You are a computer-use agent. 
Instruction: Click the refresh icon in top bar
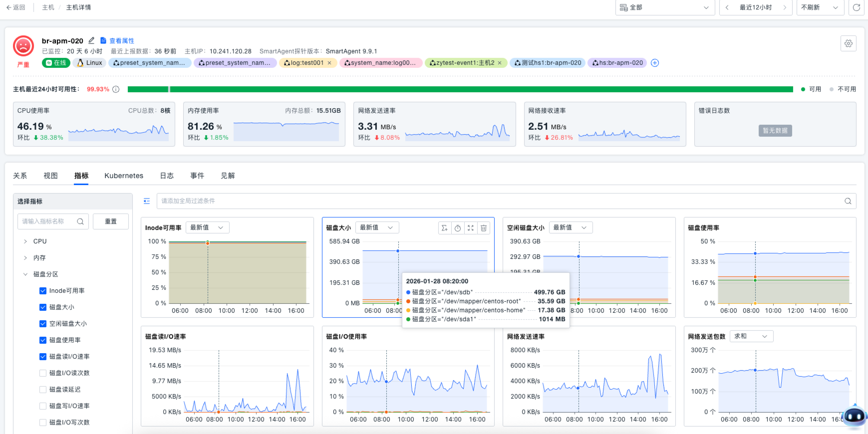856,7
